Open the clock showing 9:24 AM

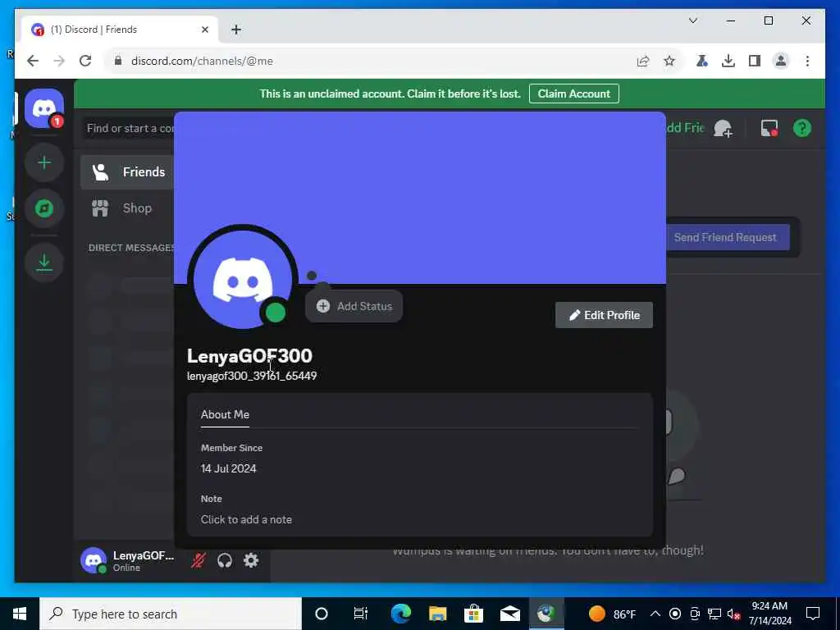pos(769,614)
